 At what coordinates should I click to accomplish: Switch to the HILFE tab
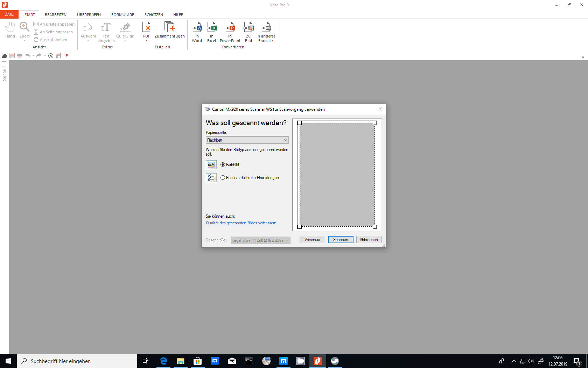pos(178,15)
